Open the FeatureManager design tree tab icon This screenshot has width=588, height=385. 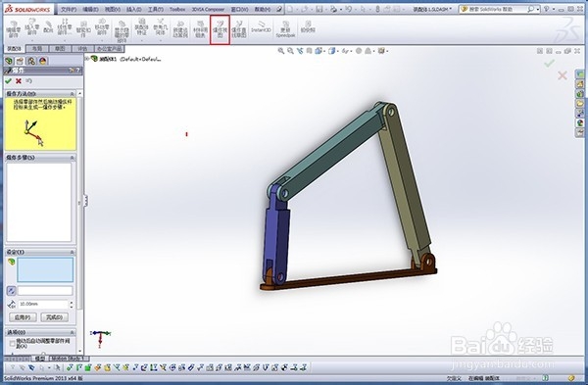pyautogui.click(x=9, y=61)
